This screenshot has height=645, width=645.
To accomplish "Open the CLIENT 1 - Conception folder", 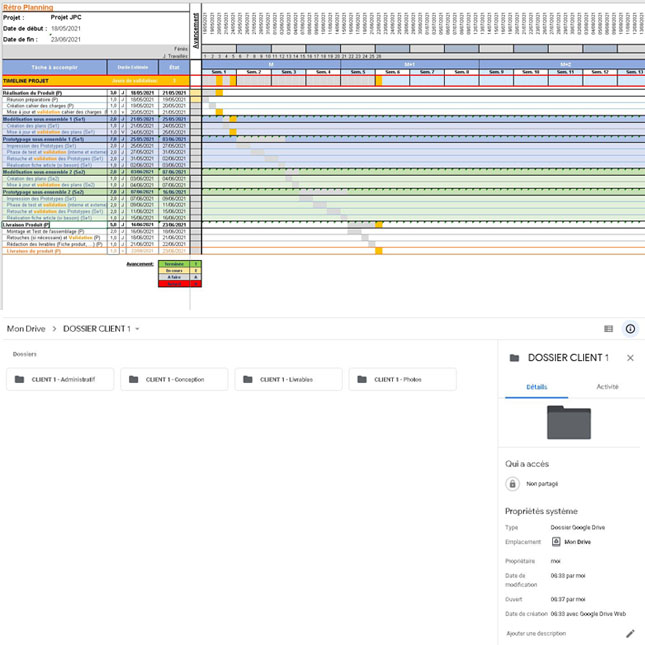I will click(176, 380).
